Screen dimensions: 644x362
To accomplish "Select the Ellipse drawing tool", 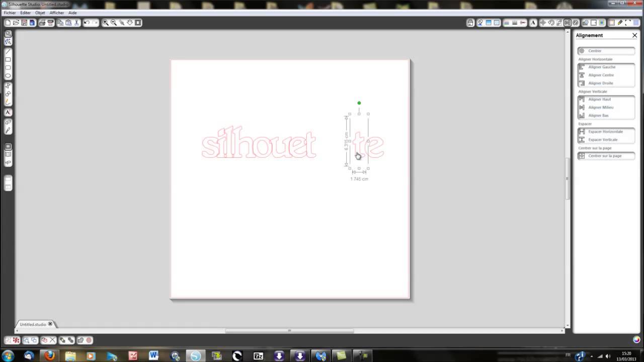I will coord(8,75).
